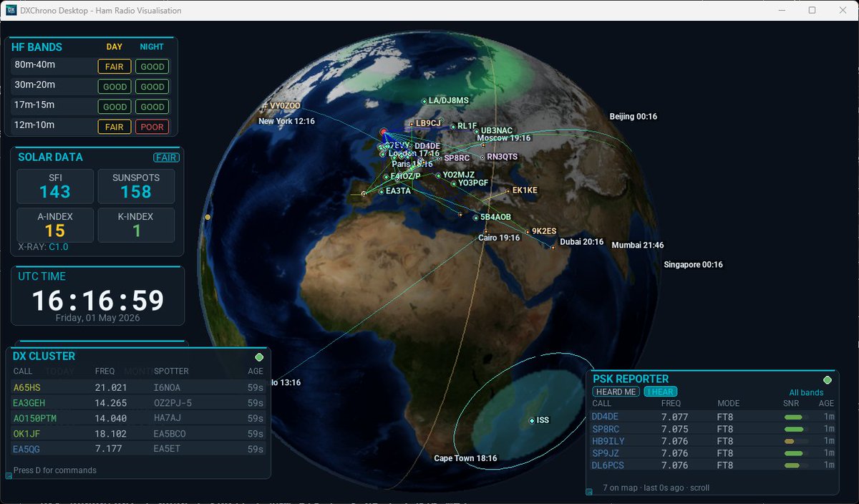Select the EA5QG spot in DX Cluster
The image size is (859, 504).
[x=139, y=450]
